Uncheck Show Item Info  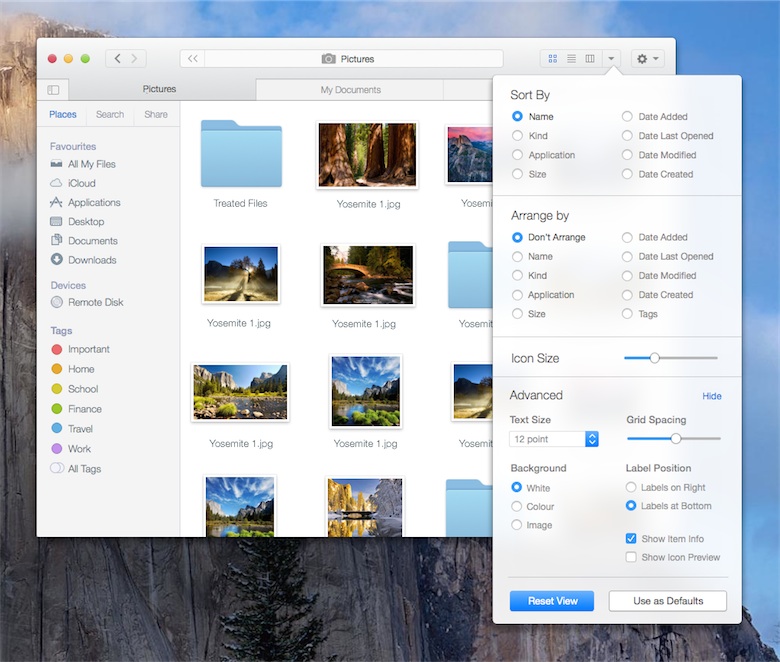click(631, 538)
